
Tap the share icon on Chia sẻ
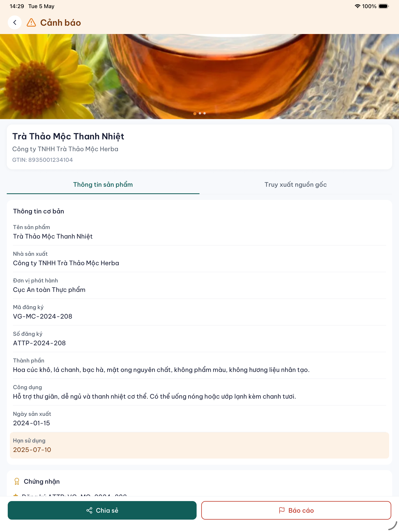89,510
